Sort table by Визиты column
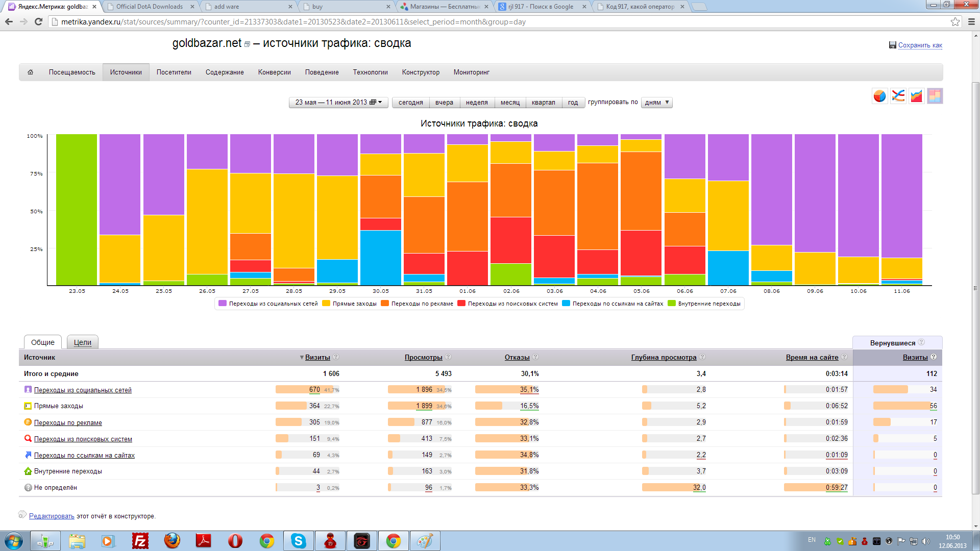 317,357
